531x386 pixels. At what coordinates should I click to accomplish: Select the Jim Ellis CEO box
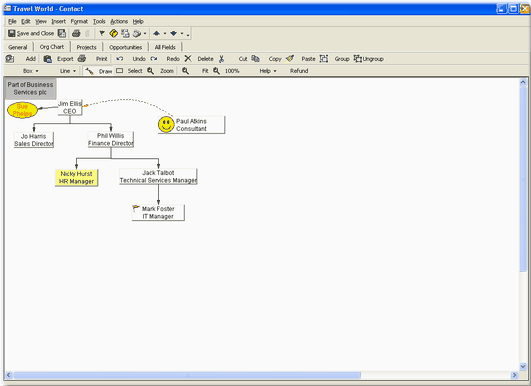pyautogui.click(x=70, y=107)
